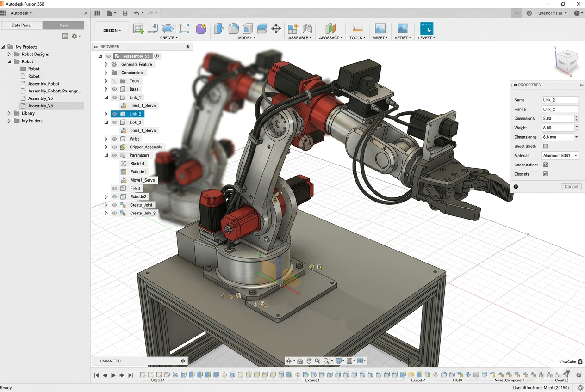585x392 pixels.
Task: Expand the Gripper_Assembly tree node
Action: coord(106,147)
